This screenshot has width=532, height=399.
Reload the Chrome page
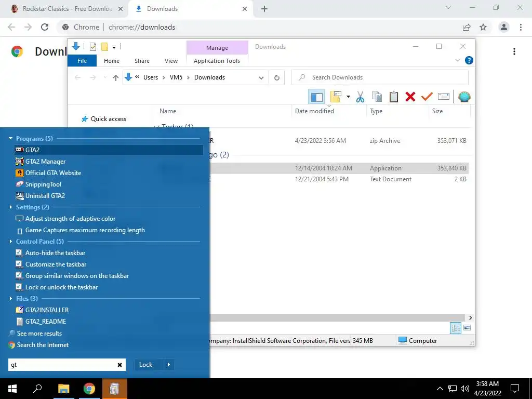[45, 27]
